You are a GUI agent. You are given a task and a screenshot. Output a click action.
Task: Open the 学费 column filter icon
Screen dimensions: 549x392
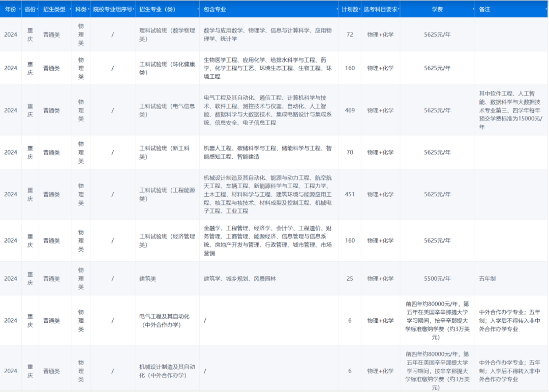tap(473, 8)
